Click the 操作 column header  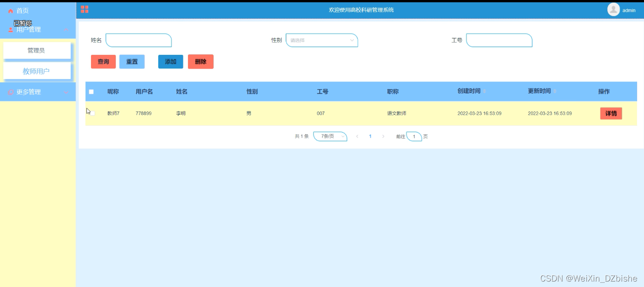(x=604, y=92)
